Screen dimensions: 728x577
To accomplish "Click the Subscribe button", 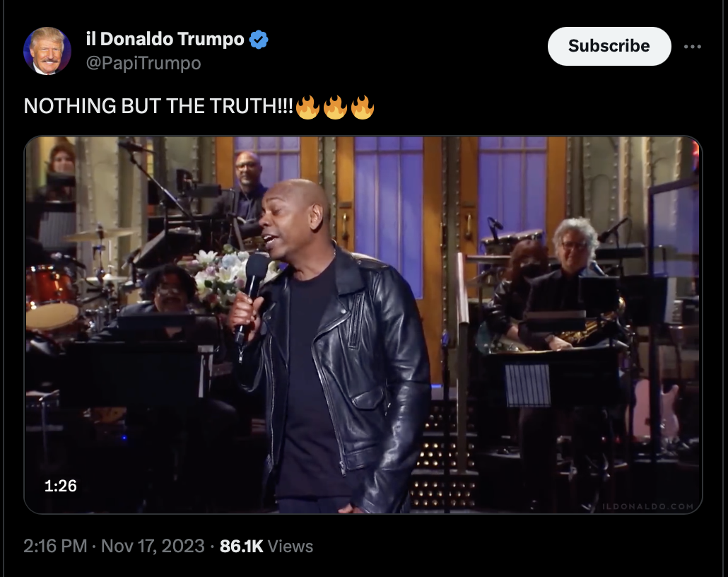I will click(609, 46).
